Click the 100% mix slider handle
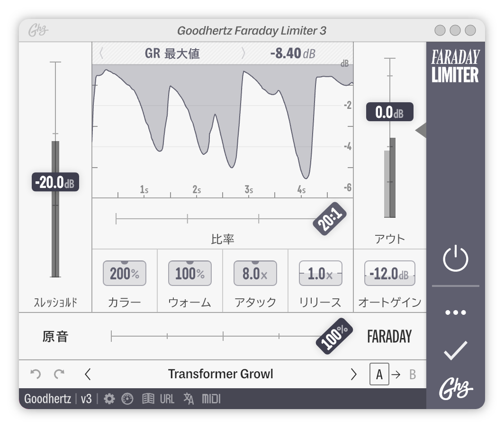 [334, 336]
